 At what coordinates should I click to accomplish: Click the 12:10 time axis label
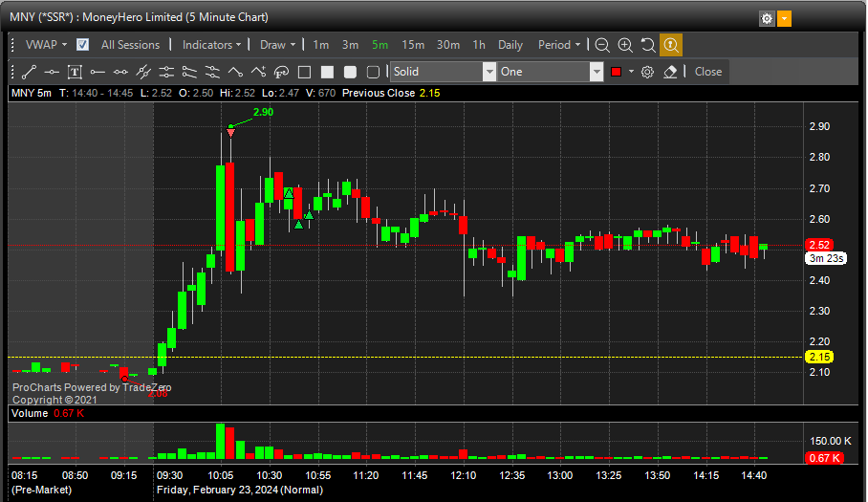pyautogui.click(x=464, y=475)
